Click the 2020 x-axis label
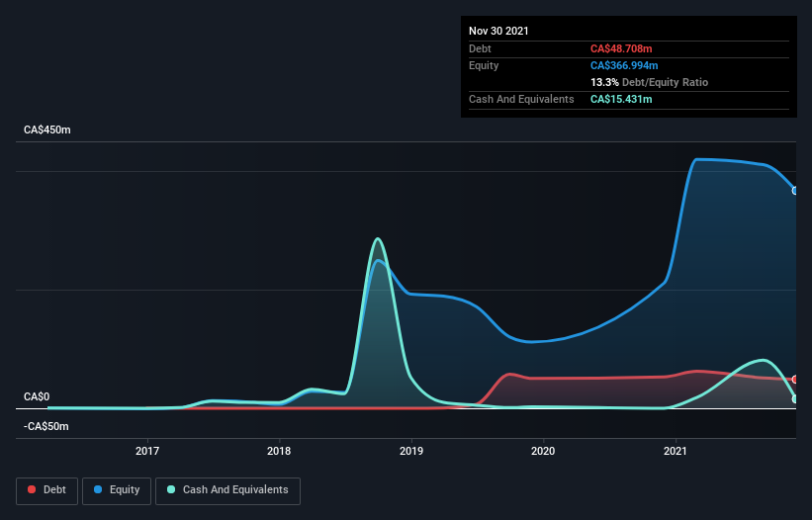 tap(543, 451)
